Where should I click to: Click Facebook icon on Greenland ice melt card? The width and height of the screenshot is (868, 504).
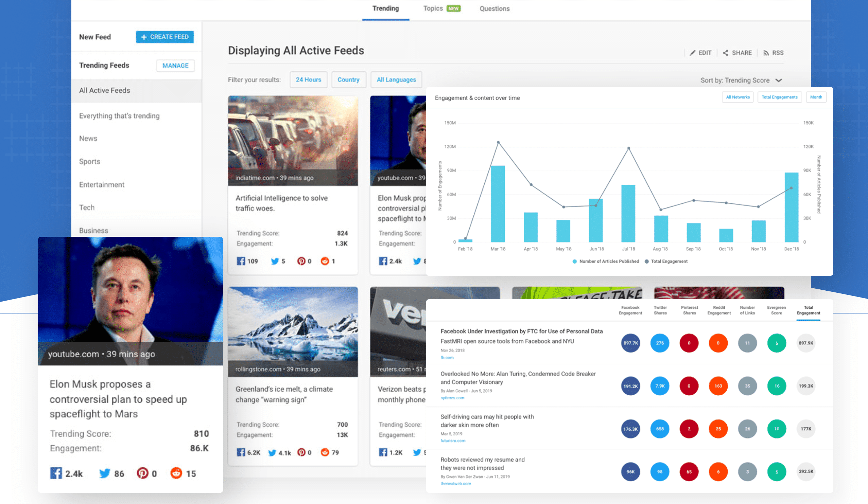click(241, 452)
